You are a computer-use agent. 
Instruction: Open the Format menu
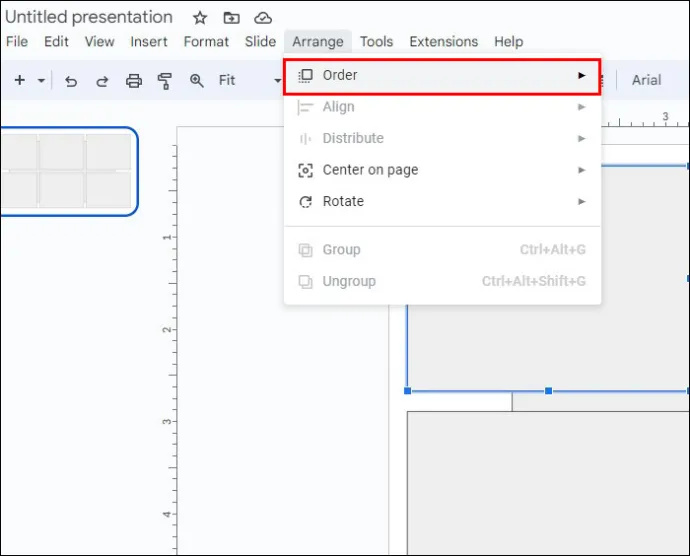(x=206, y=41)
